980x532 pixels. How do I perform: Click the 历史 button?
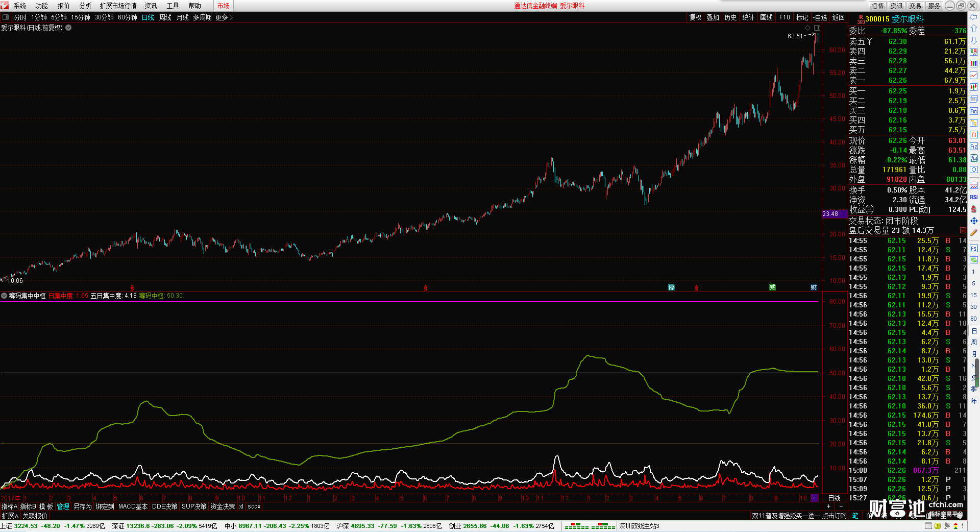730,17
